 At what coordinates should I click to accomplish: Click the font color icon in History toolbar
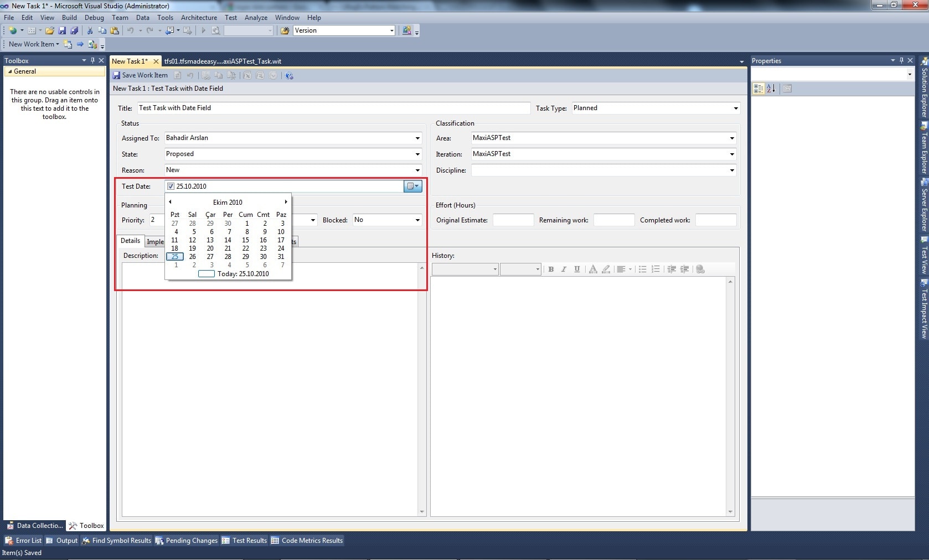pyautogui.click(x=593, y=269)
